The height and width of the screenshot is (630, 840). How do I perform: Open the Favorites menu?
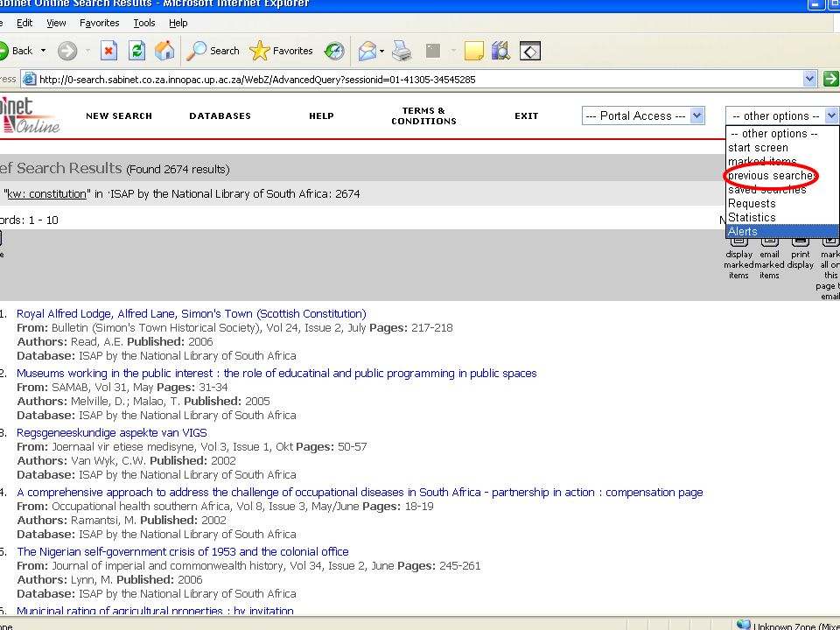(x=99, y=23)
